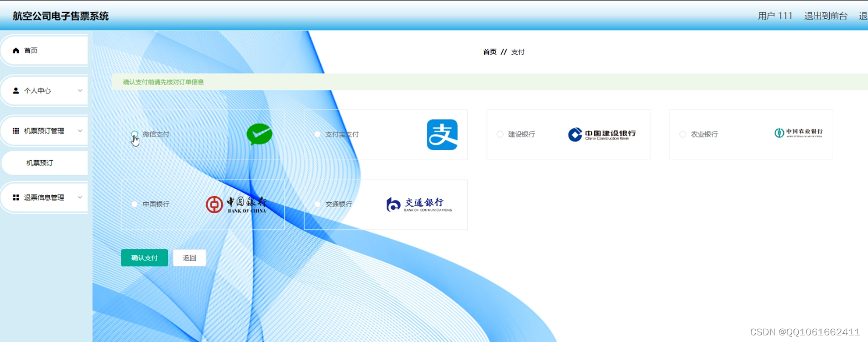Select the 支付宝支付 radio button

[317, 134]
